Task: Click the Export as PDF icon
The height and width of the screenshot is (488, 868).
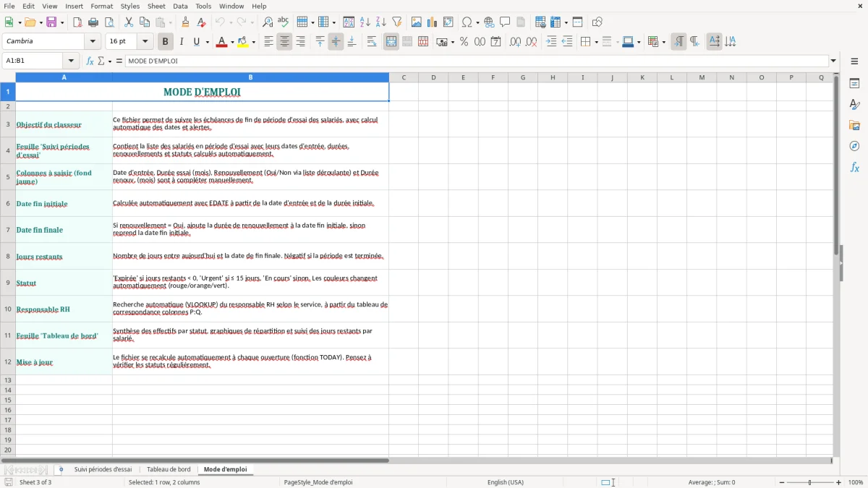Action: coord(77,22)
